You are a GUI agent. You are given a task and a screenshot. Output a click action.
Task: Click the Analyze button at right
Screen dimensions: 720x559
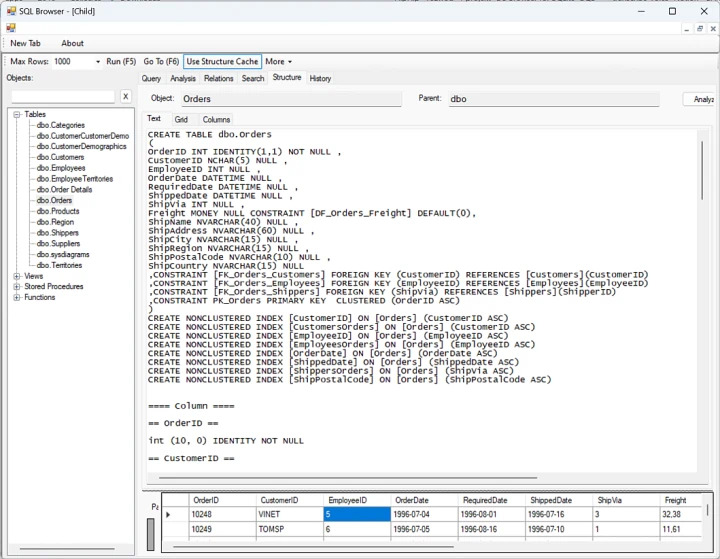click(699, 99)
